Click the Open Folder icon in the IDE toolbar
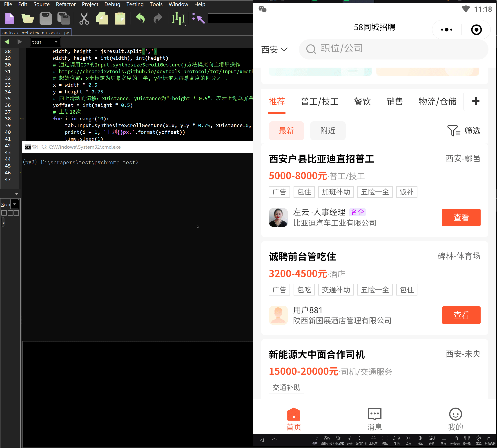Image resolution: width=497 pixels, height=448 pixels. point(28,18)
